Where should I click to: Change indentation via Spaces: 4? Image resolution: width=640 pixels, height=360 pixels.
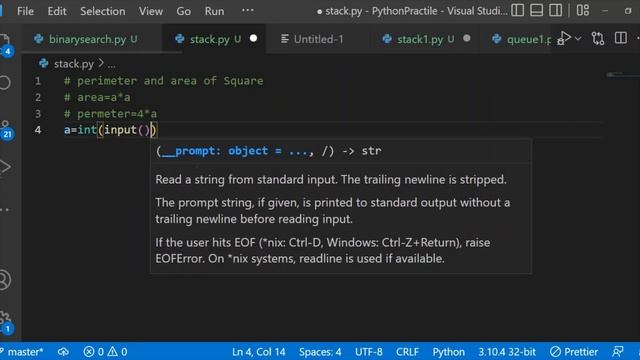[x=320, y=352]
